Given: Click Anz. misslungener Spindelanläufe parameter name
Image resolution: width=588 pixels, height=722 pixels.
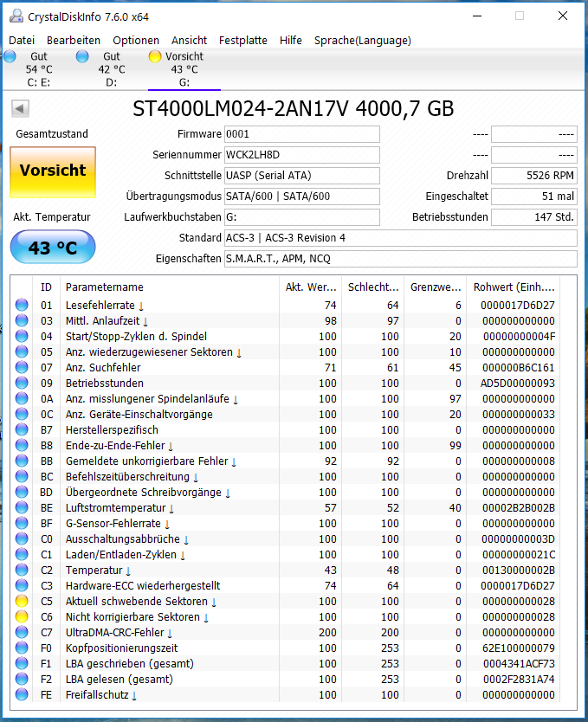Looking at the screenshot, I should coord(147,399).
